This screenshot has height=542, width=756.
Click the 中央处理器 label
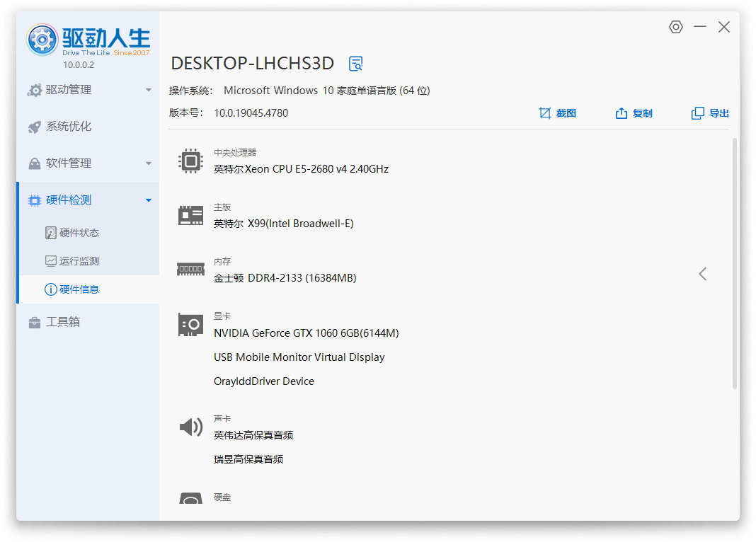235,153
